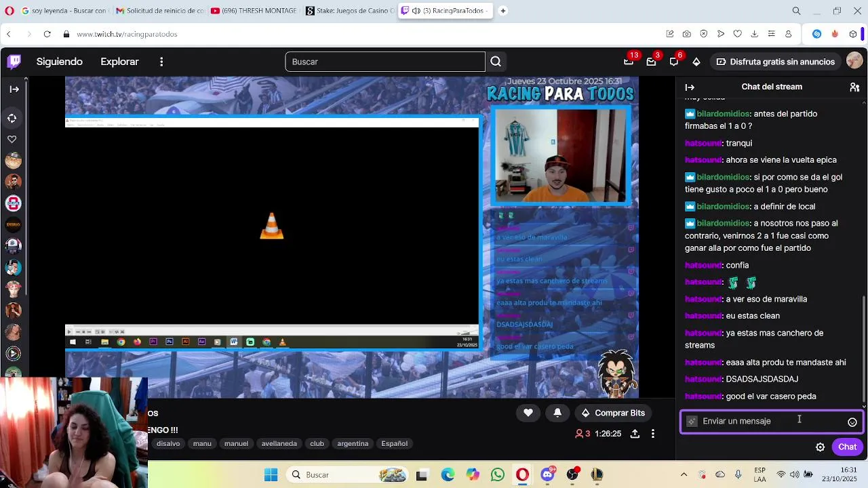The width and height of the screenshot is (868, 488).
Task: Open the Siguiendo tab
Action: pos(60,62)
